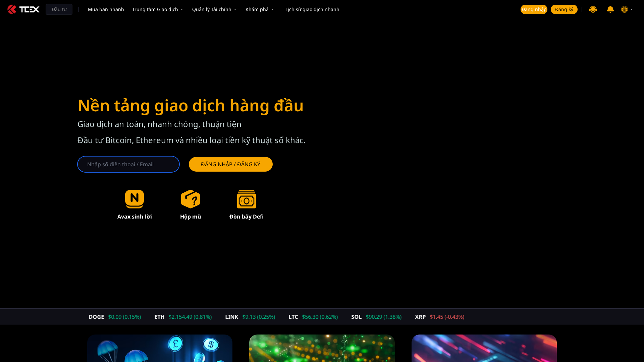Select the Avax sinh lời icon
644x362 pixels.
point(134,198)
